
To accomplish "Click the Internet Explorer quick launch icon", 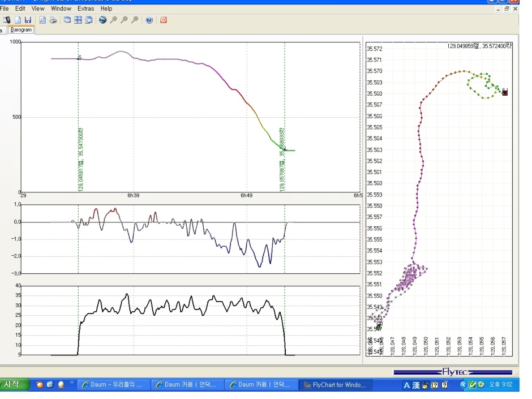I will (50, 385).
